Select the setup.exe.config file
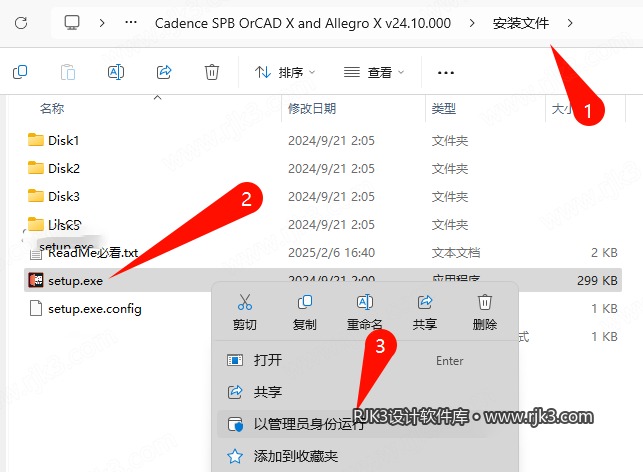643x472 pixels. point(95,309)
